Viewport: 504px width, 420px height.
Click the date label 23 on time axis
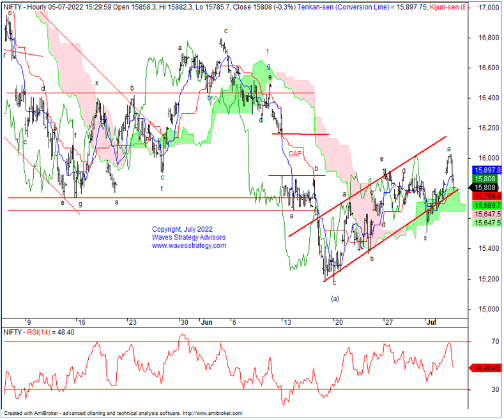(132, 322)
